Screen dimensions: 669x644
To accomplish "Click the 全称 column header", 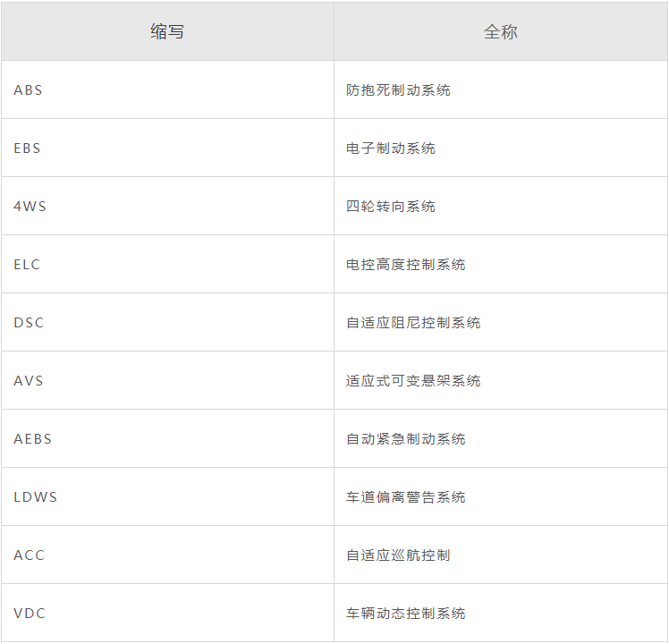I will (x=501, y=31).
